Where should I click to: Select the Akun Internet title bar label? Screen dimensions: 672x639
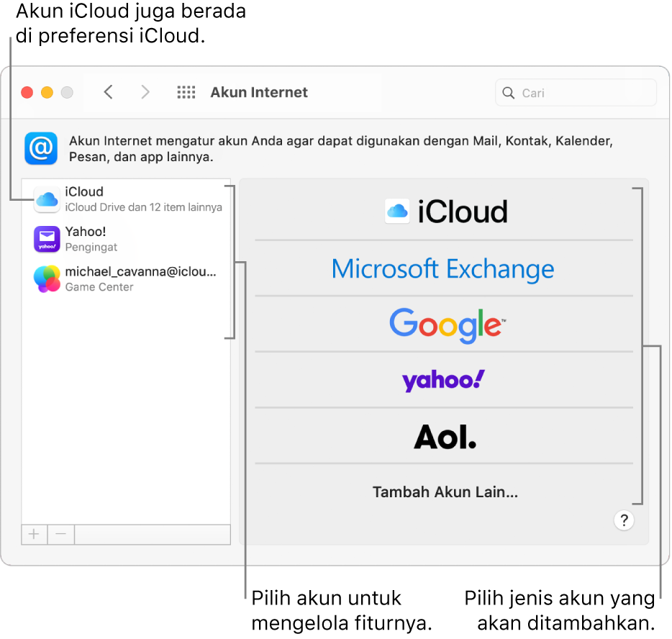(258, 92)
